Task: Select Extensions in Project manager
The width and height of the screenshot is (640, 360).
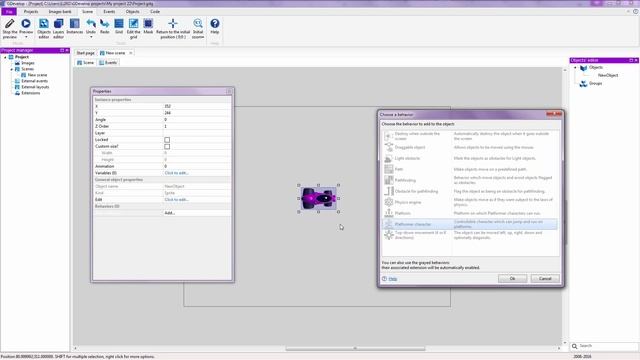Action: tap(31, 93)
